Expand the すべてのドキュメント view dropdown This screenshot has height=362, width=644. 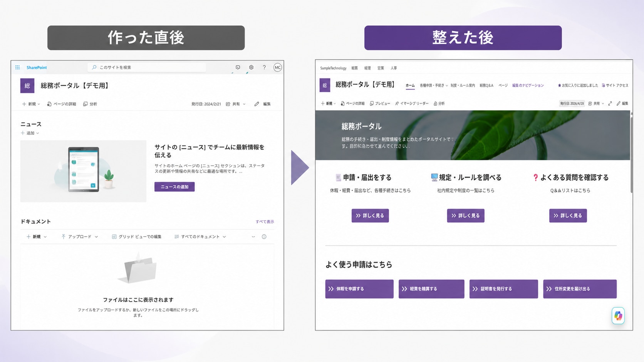click(x=200, y=237)
